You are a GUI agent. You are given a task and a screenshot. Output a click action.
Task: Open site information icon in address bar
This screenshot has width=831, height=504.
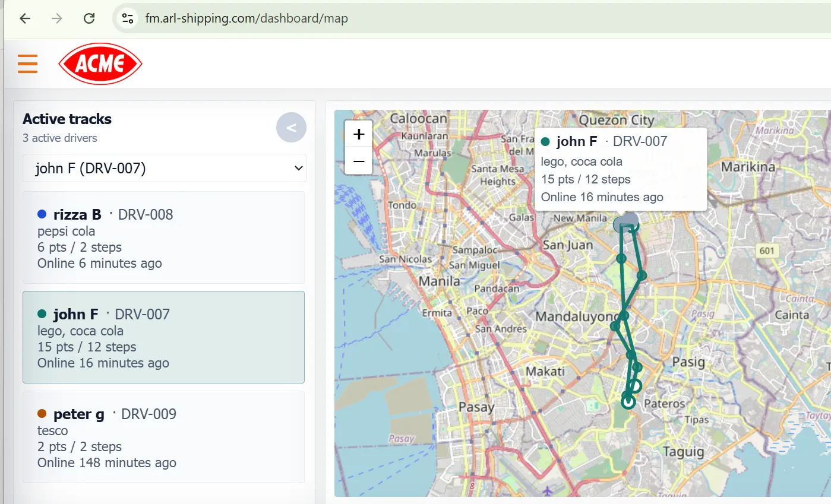(x=128, y=18)
